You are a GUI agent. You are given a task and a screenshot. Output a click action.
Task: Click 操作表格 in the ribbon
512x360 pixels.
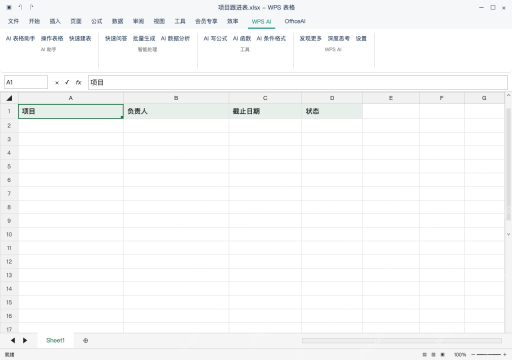(52, 39)
